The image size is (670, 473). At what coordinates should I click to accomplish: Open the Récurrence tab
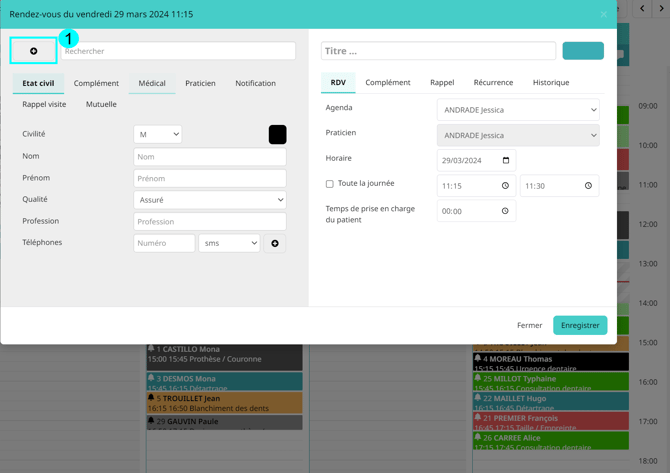[493, 82]
